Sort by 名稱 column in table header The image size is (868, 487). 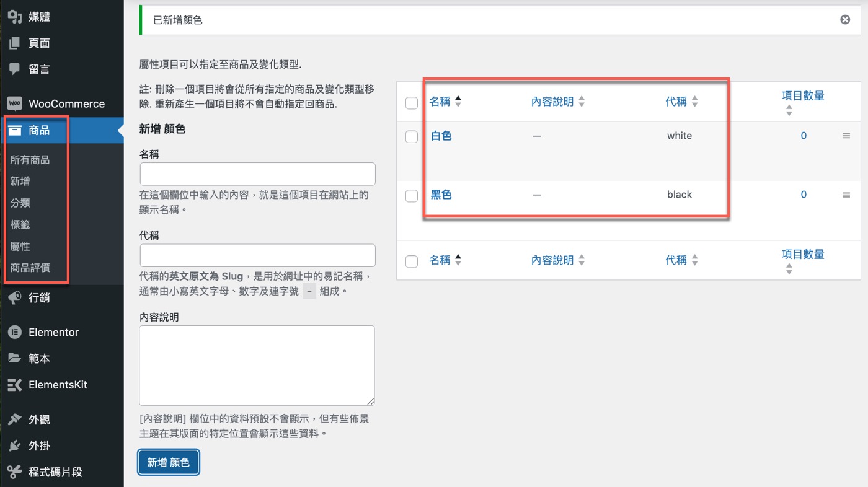440,102
